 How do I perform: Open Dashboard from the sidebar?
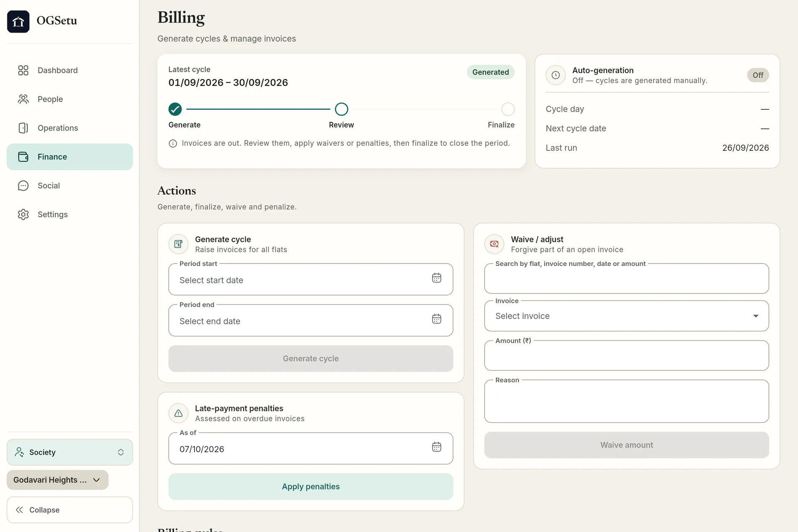[x=70, y=70]
